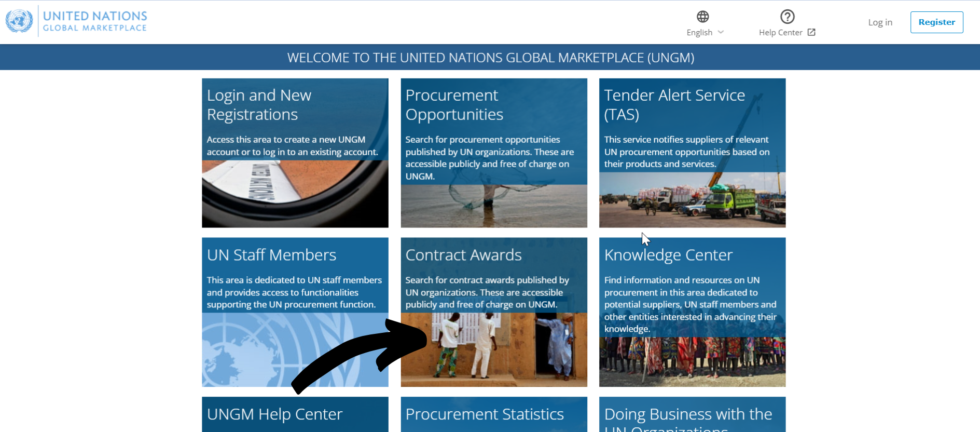The image size is (980, 432).
Task: Click the Log in link
Action: tap(880, 22)
